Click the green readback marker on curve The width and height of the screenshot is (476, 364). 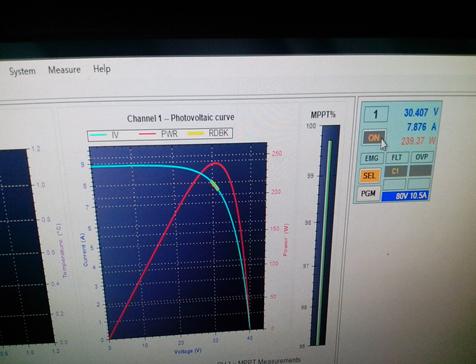coord(215,185)
